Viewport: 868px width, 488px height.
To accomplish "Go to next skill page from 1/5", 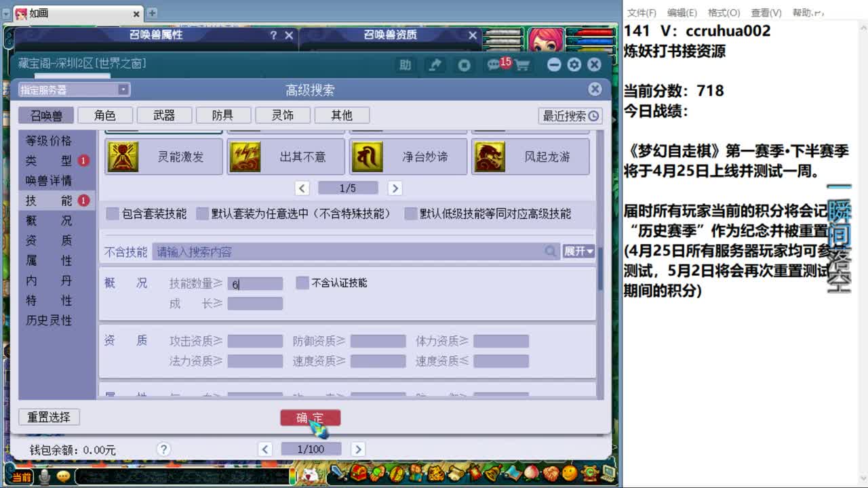I will [395, 187].
